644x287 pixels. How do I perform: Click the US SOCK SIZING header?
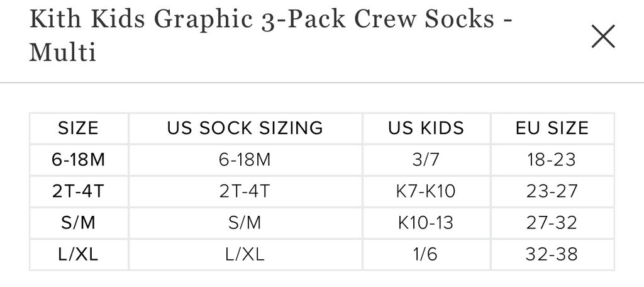[x=245, y=128]
